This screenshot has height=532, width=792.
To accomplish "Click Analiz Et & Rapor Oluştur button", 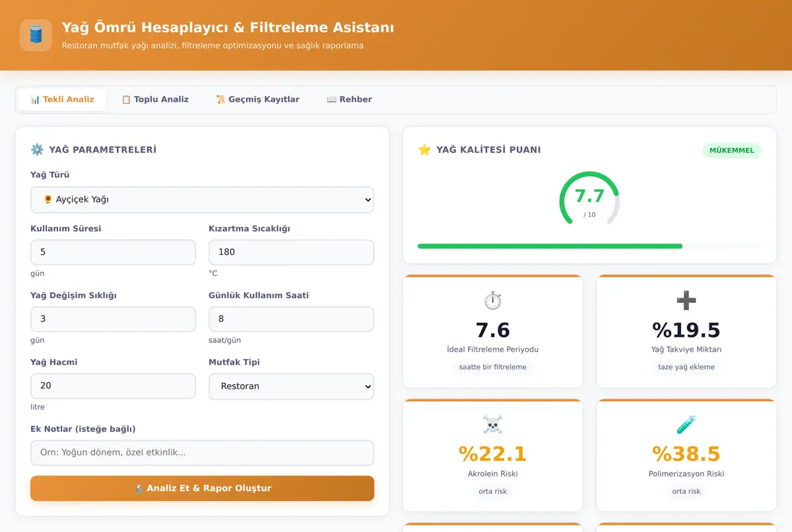I will click(x=202, y=488).
